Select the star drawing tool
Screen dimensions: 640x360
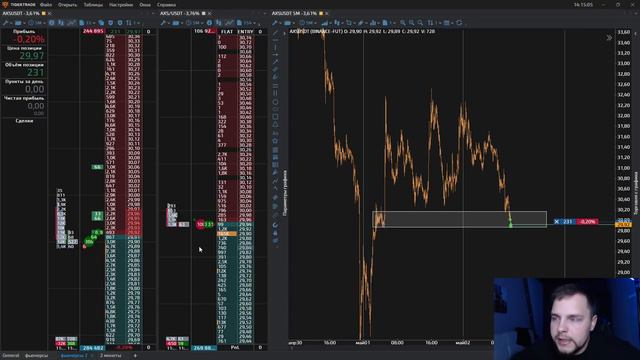click(275, 141)
